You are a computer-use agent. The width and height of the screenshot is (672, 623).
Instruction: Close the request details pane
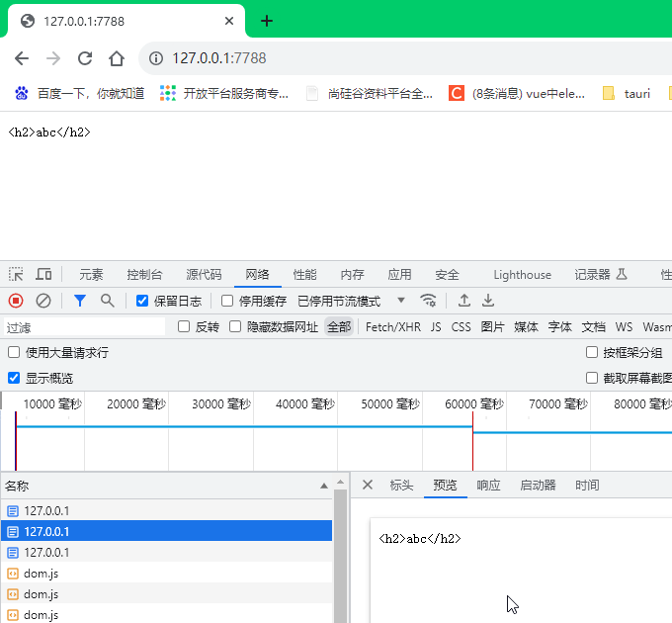click(x=368, y=485)
